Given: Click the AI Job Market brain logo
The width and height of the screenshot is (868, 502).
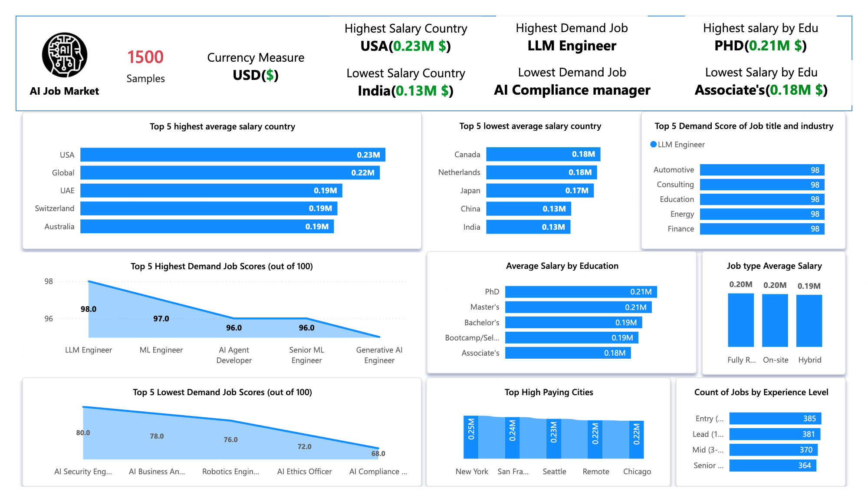Looking at the screenshot, I should tap(65, 55).
